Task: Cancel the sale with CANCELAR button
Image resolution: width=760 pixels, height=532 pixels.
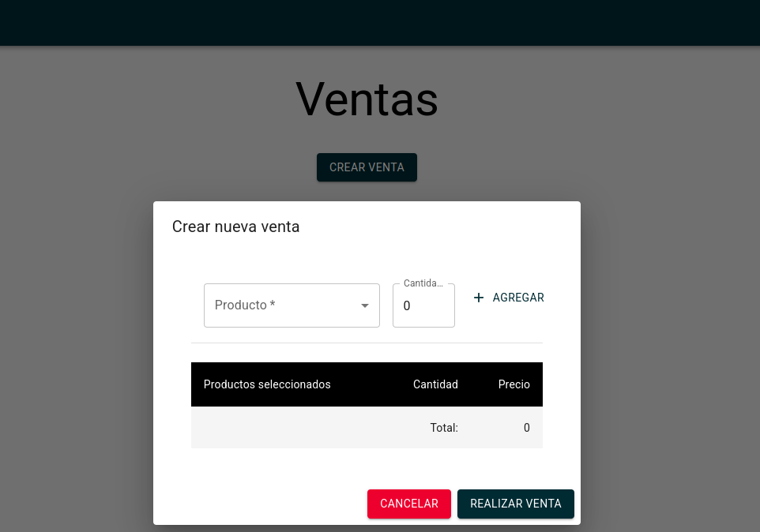Action: [x=409, y=504]
